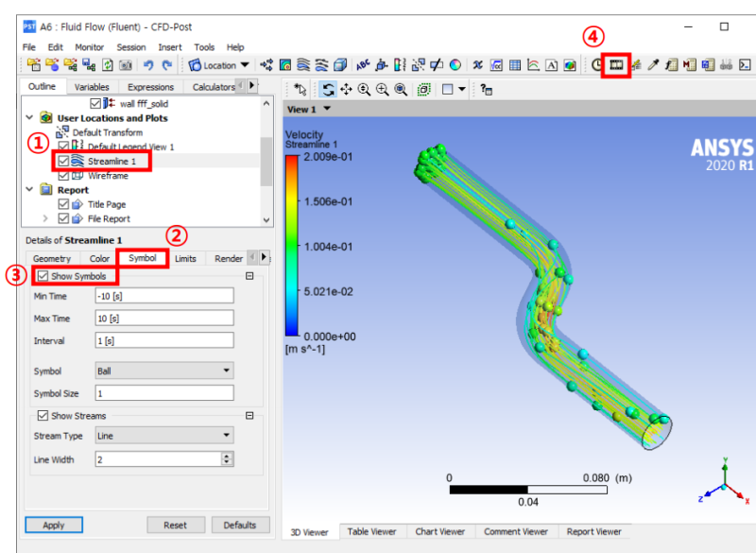Open the Stream Type dropdown
Viewport: 756px width, 553px height.
(x=164, y=436)
